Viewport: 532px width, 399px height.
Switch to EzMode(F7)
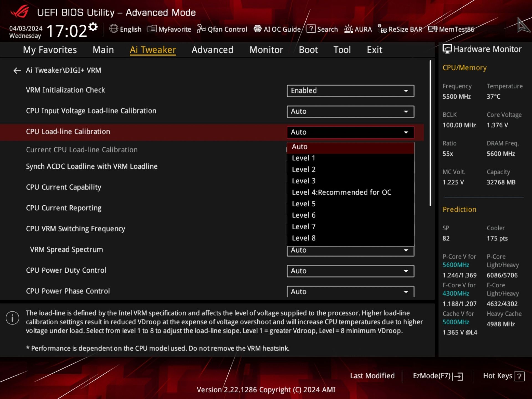tap(438, 376)
